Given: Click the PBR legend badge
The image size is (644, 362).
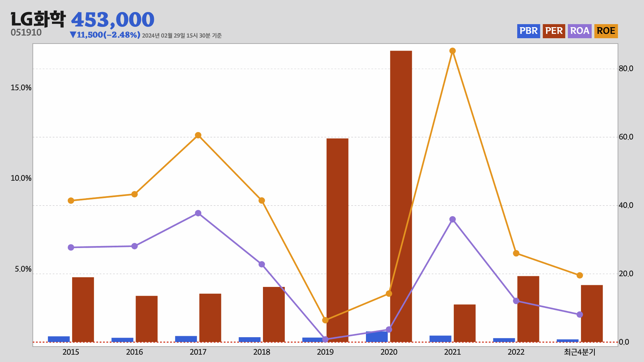Looking at the screenshot, I should coord(528,31).
